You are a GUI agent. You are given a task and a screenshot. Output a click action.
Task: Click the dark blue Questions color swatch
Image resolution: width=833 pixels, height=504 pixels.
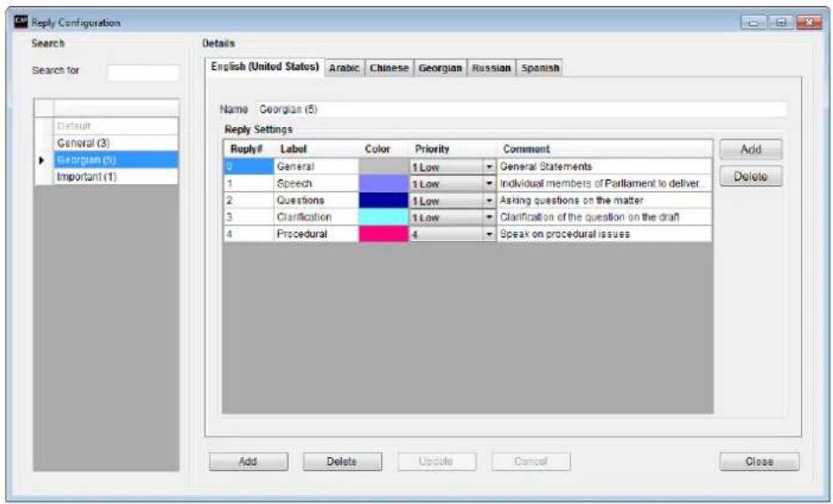coord(383,201)
